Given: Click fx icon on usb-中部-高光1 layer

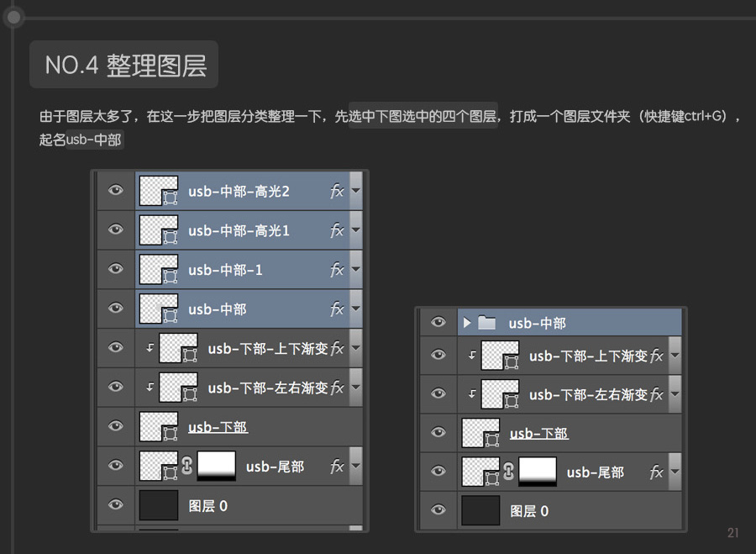Looking at the screenshot, I should (337, 230).
